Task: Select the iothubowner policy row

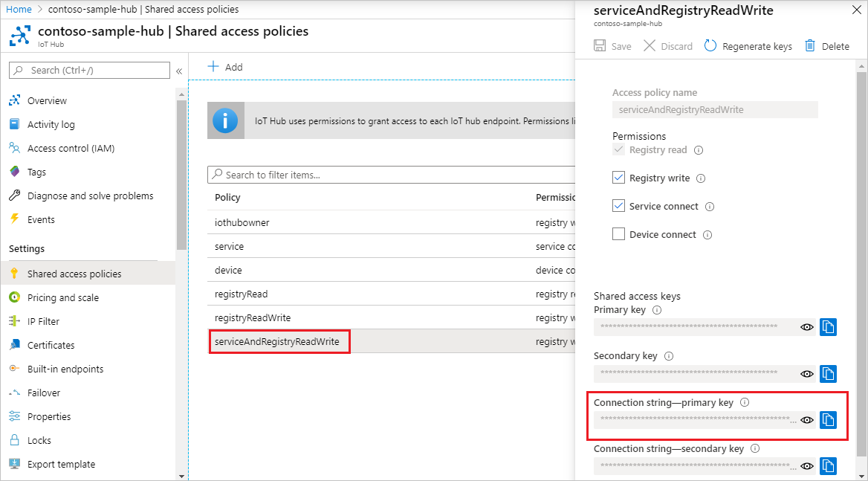Action: pyautogui.click(x=242, y=222)
